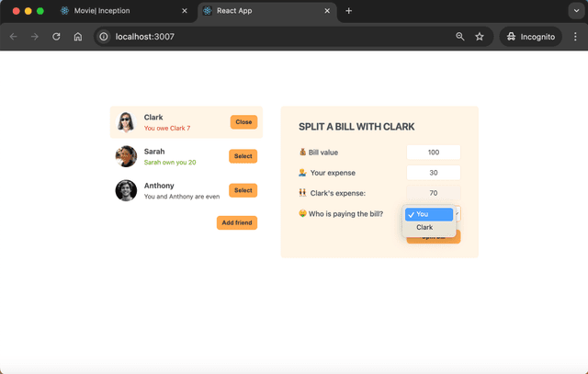
Task: Choose "Clark" in the payer dropdown
Action: (x=425, y=227)
